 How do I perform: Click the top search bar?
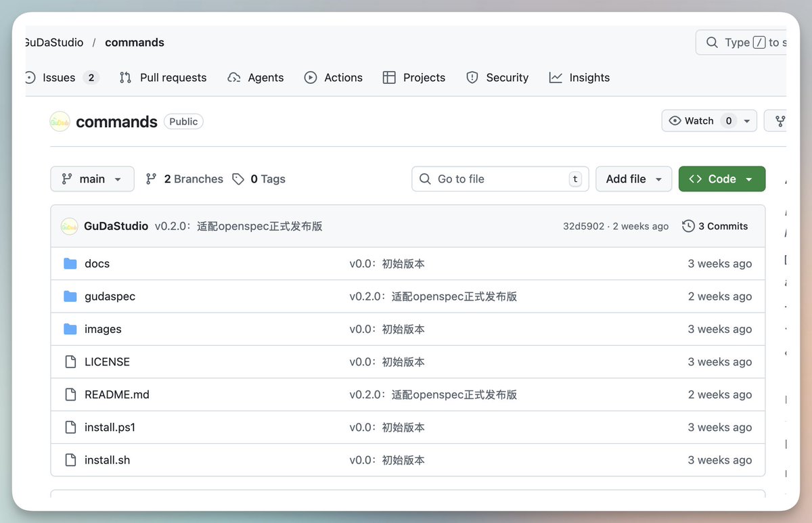pyautogui.click(x=741, y=43)
